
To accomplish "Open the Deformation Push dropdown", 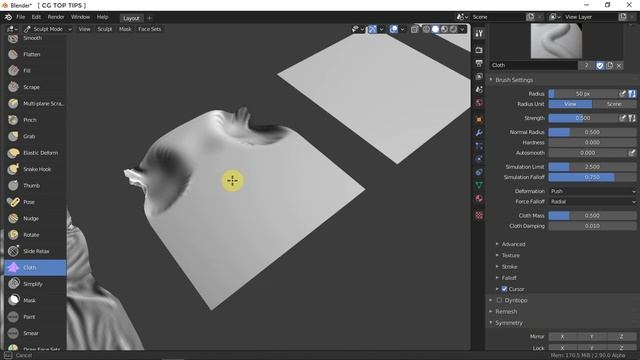I will (592, 191).
